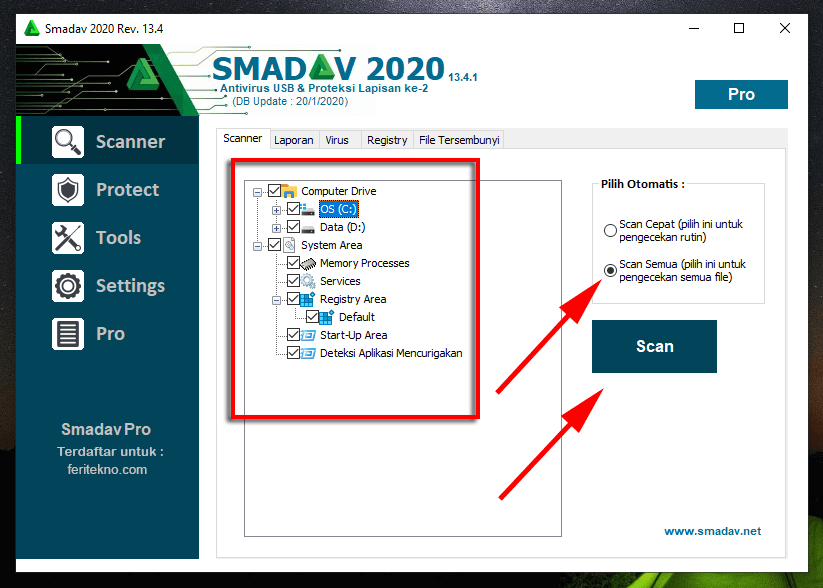Image resolution: width=823 pixels, height=588 pixels.
Task: Select the Default label under Registry Area
Action: [x=357, y=317]
